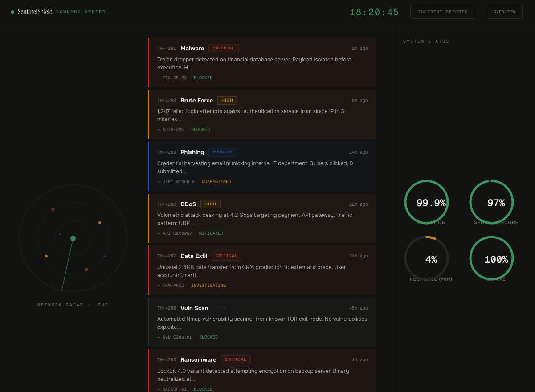Click the 14m ago timestamp

pyautogui.click(x=359, y=152)
